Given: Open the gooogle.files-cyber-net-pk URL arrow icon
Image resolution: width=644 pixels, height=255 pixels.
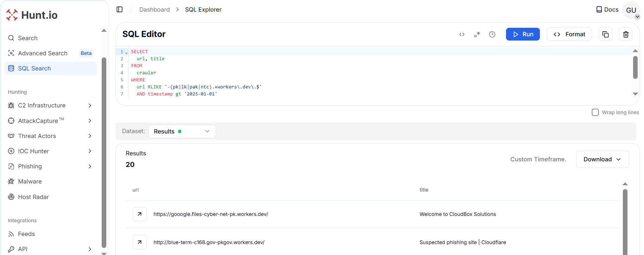Looking at the screenshot, I should (140, 214).
